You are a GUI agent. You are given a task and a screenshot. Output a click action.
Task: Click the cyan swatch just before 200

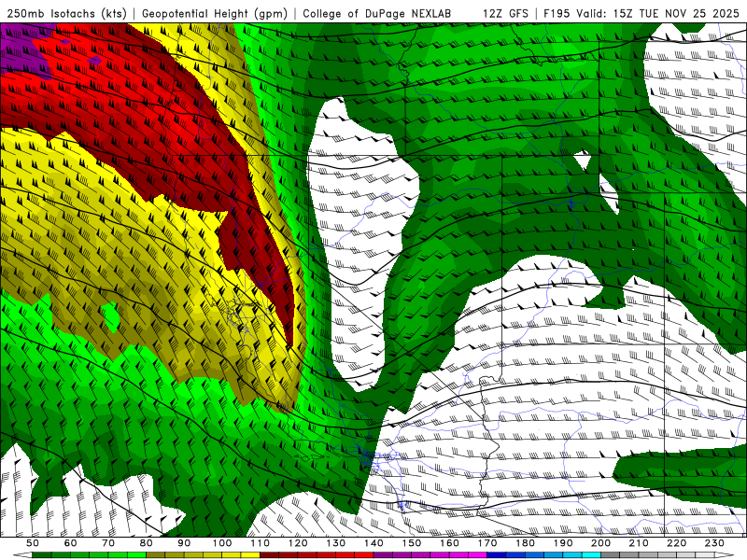coord(591,554)
